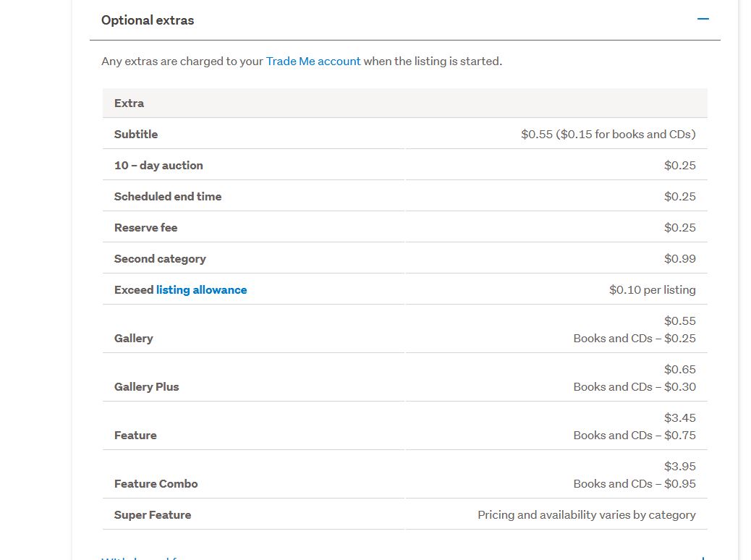Click the Reserve fee row label
This screenshot has height=560, width=751.
[145, 228]
